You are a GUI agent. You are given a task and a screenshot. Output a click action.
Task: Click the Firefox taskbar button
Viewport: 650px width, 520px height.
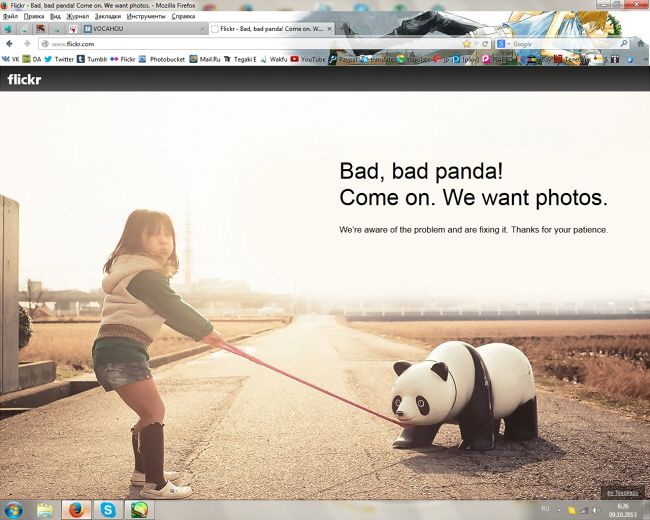coord(76,510)
